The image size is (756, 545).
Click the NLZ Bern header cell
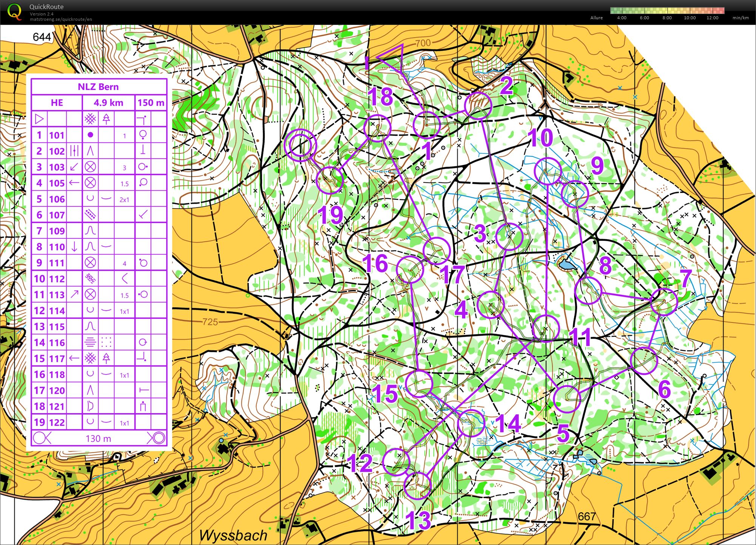coord(99,87)
